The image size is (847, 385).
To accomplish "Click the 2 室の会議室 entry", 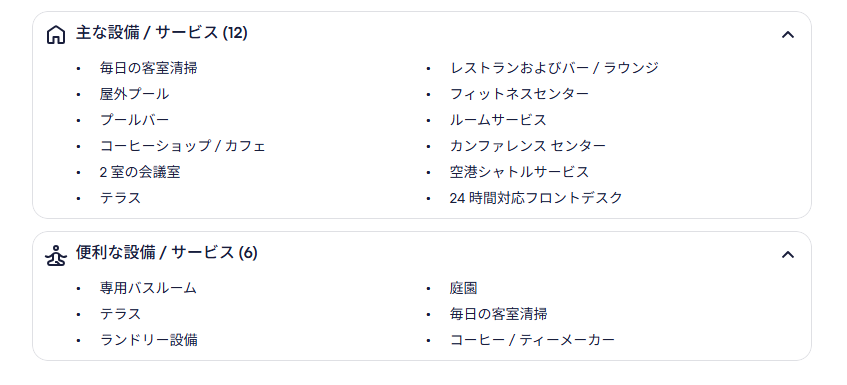I will (140, 172).
